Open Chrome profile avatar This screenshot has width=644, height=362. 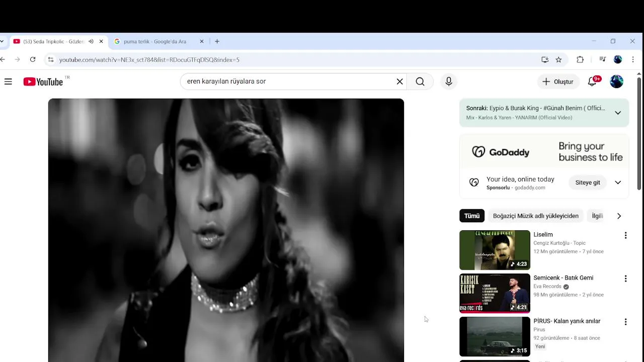(618, 59)
